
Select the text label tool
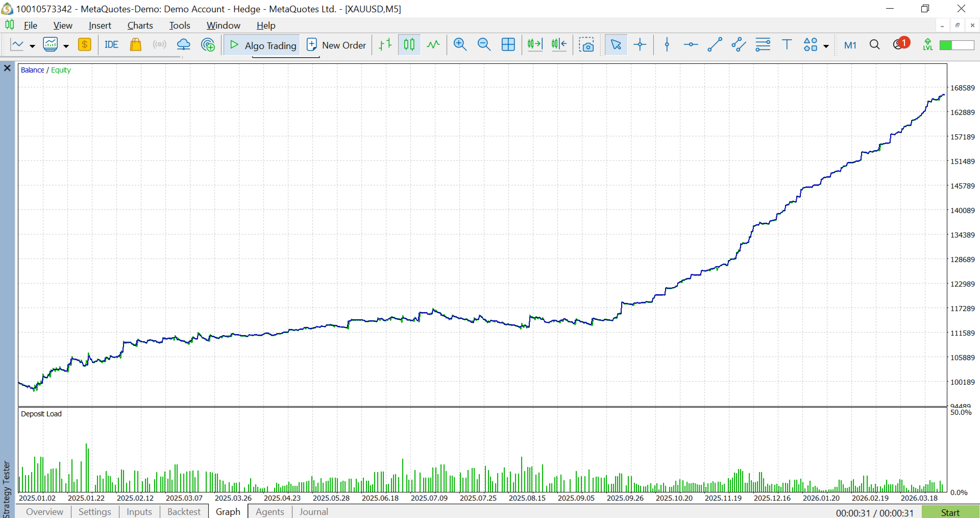point(787,45)
